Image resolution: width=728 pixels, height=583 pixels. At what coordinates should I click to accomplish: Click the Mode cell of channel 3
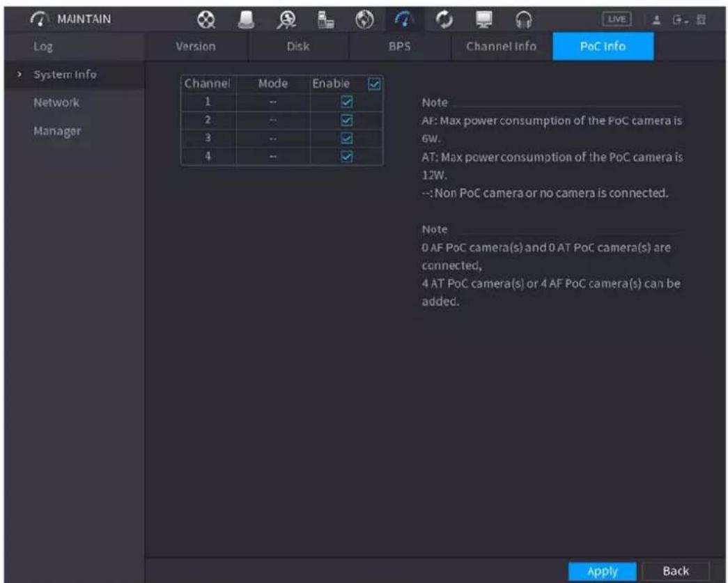pyautogui.click(x=273, y=138)
